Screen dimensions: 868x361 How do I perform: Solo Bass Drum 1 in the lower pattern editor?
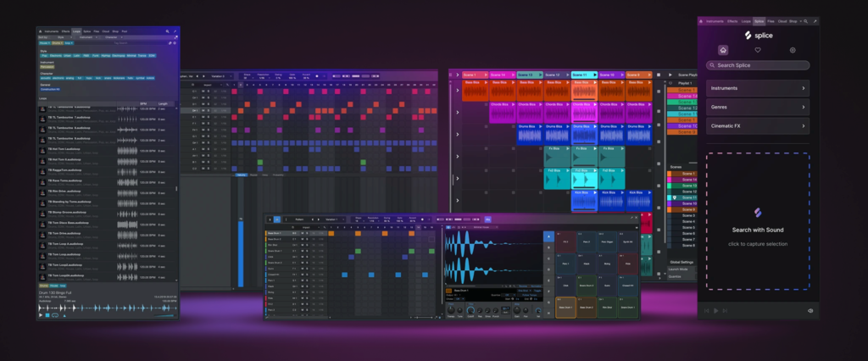point(307,233)
